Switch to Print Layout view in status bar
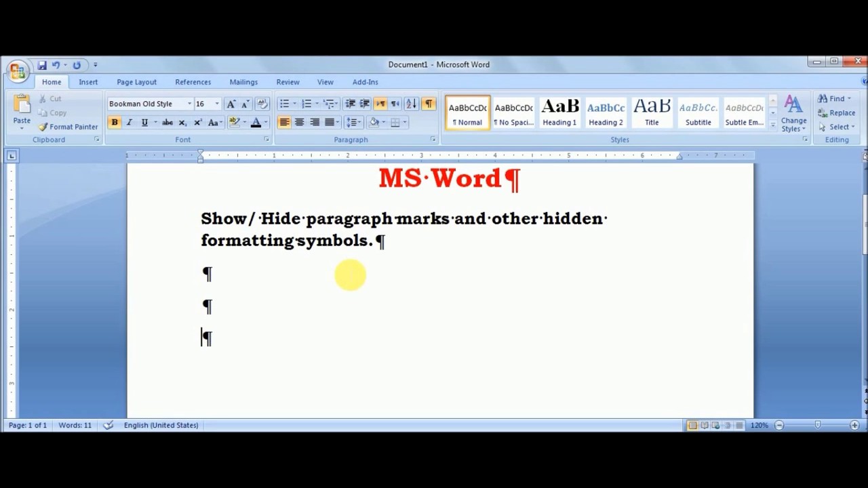868x488 pixels. coord(692,425)
